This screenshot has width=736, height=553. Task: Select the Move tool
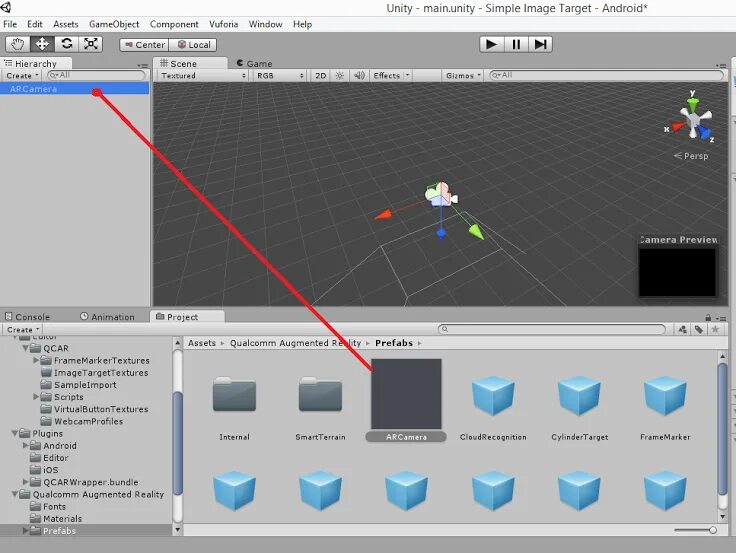pyautogui.click(x=42, y=44)
